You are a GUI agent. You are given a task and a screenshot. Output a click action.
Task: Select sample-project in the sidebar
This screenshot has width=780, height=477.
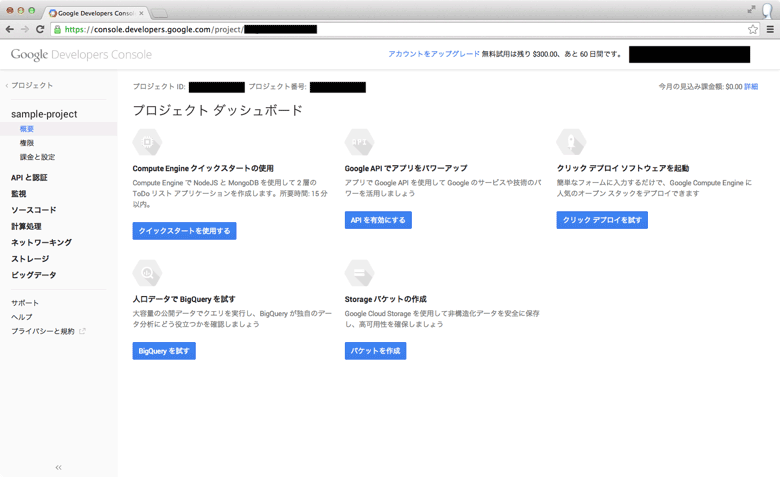tap(44, 114)
